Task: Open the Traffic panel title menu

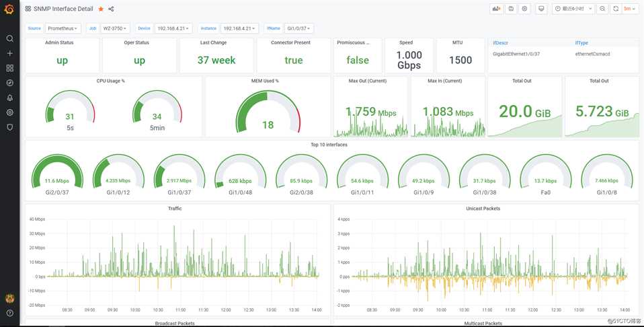Action: 175,209
